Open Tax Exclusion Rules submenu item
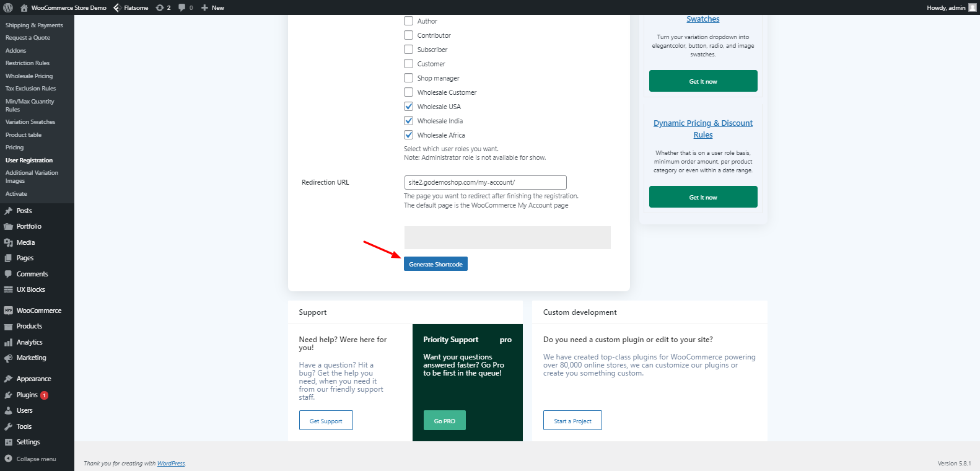This screenshot has width=980, height=471. pyautogui.click(x=31, y=89)
